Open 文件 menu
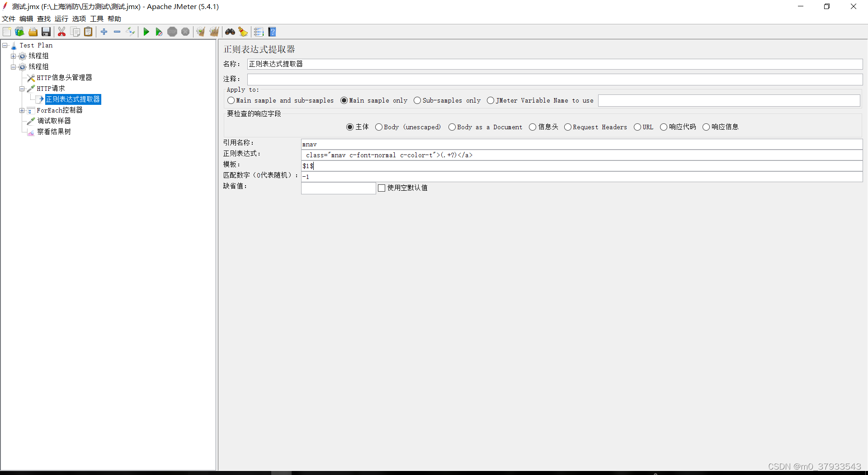This screenshot has width=868, height=475. point(9,19)
